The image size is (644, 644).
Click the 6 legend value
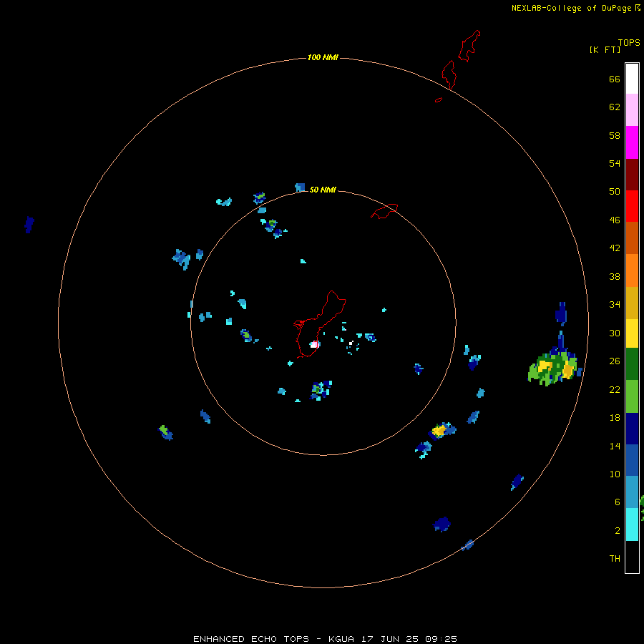pyautogui.click(x=618, y=502)
